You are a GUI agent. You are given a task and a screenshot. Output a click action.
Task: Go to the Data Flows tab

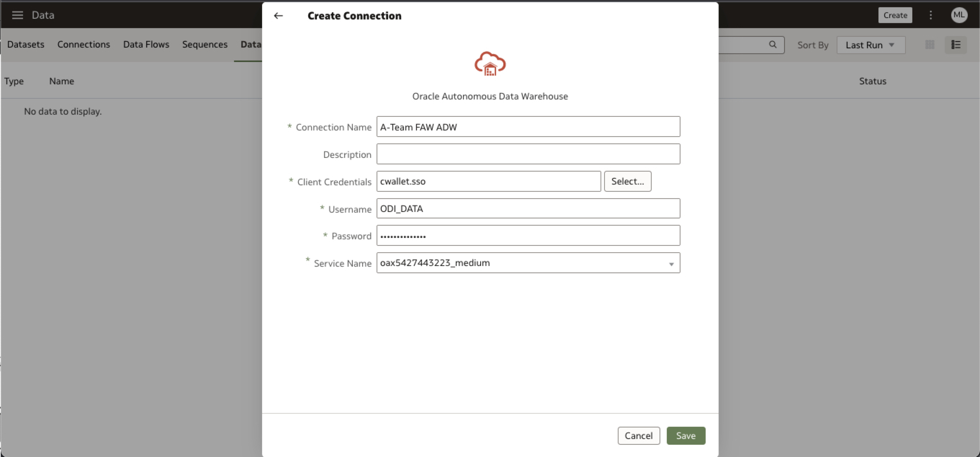pos(146,45)
